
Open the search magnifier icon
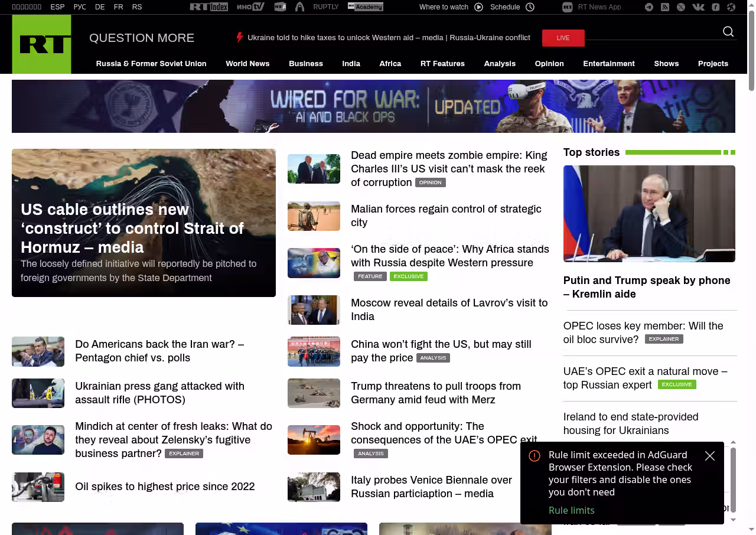(728, 32)
